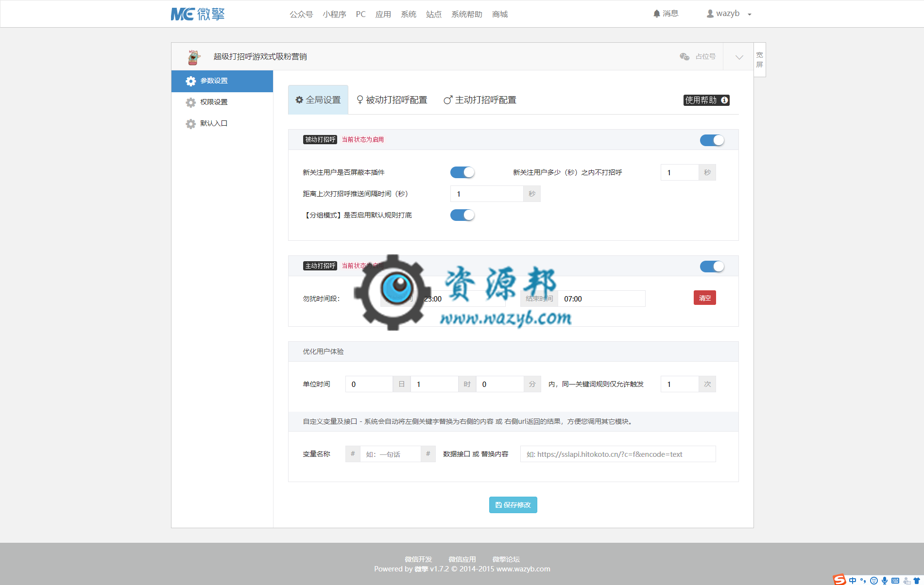The height and width of the screenshot is (585, 924).
Task: Click the 新关注用户多少秒 input field
Action: click(x=680, y=172)
